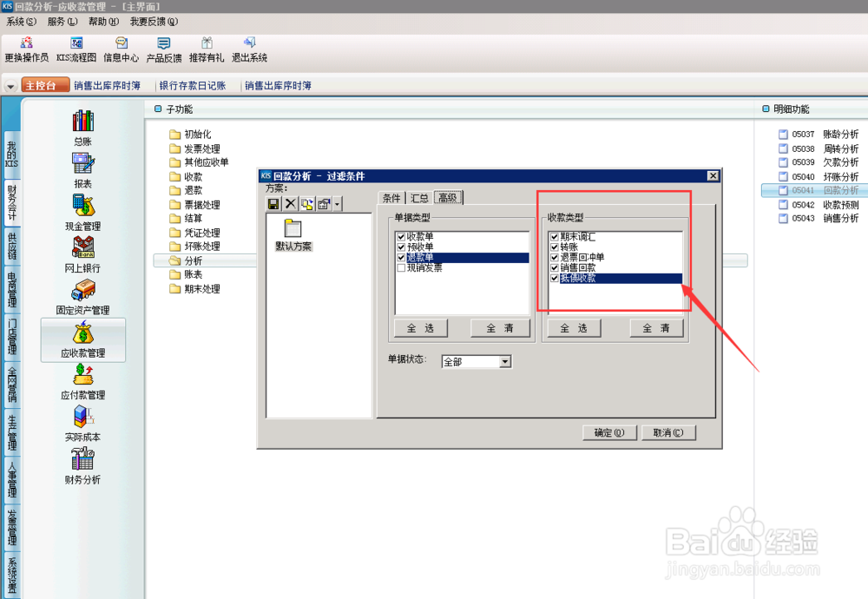Toggle the 抵债收款 checkbox
The image size is (868, 599).
pos(554,278)
